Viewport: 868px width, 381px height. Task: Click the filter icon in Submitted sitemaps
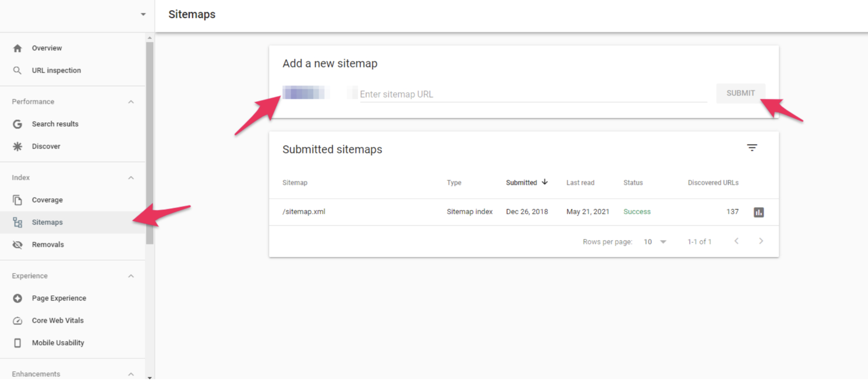pyautogui.click(x=751, y=148)
